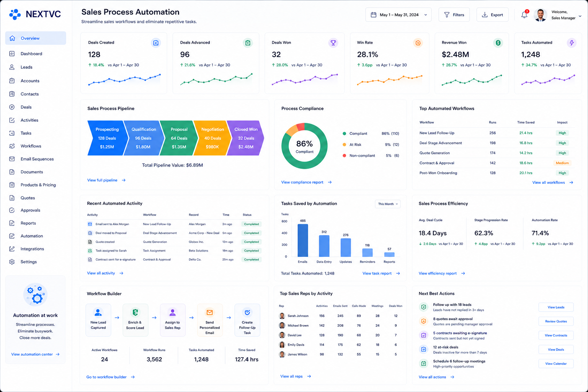The width and height of the screenshot is (588, 392).
Task: Click the Export button
Action: (x=492, y=15)
